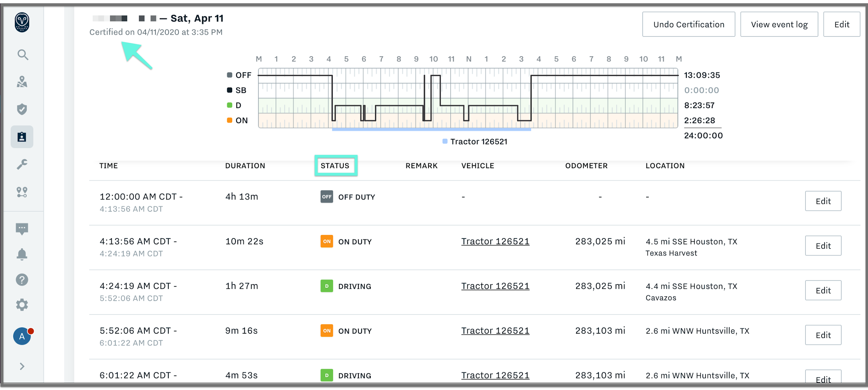The image size is (868, 390).
Task: Open the search icon in sidebar
Action: (x=23, y=55)
